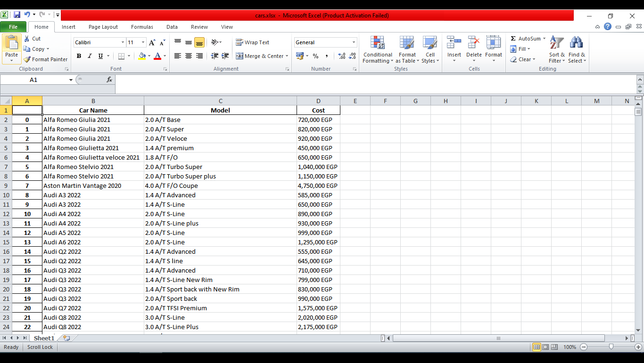The width and height of the screenshot is (644, 363).
Task: Open the Data tab
Action: coord(172,27)
